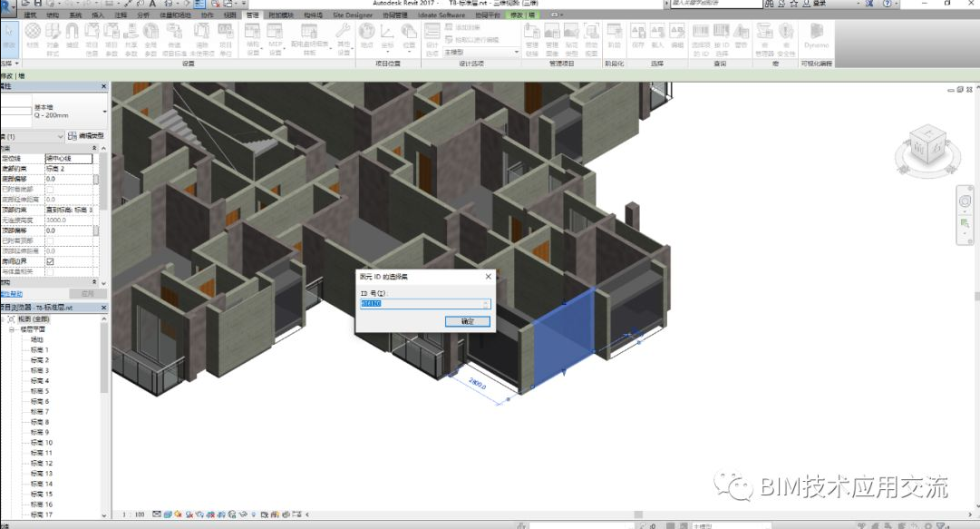Click the Edit Type (编辑类型) button
The width and height of the screenshot is (980, 529).
click(x=86, y=136)
